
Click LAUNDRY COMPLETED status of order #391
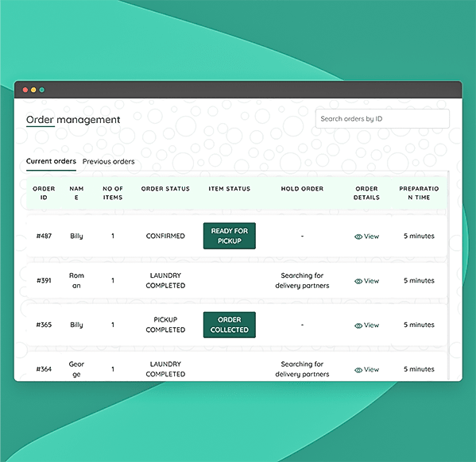tap(165, 280)
